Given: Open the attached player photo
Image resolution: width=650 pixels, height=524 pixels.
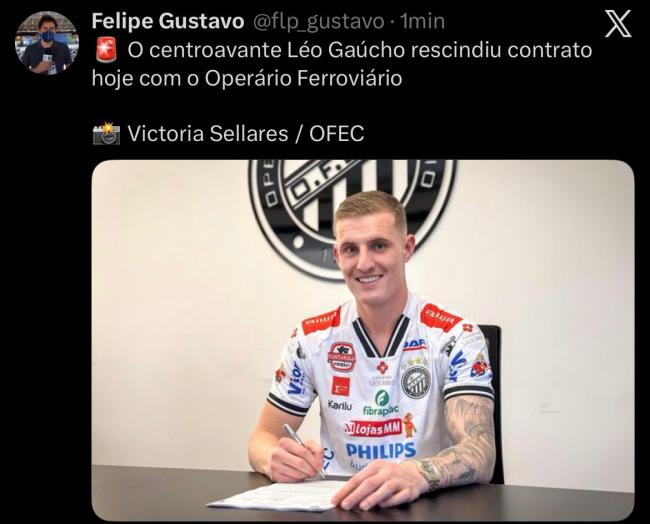Looking at the screenshot, I should tap(363, 340).
